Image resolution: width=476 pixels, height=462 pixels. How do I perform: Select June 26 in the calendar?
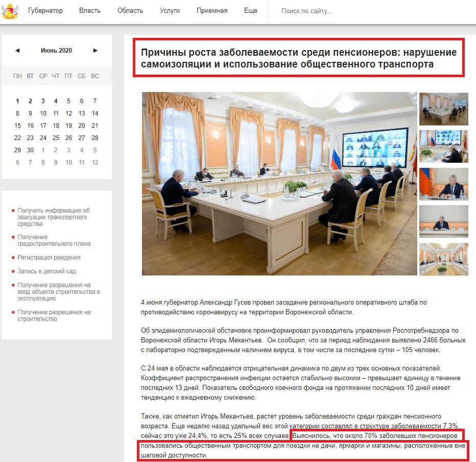point(68,138)
